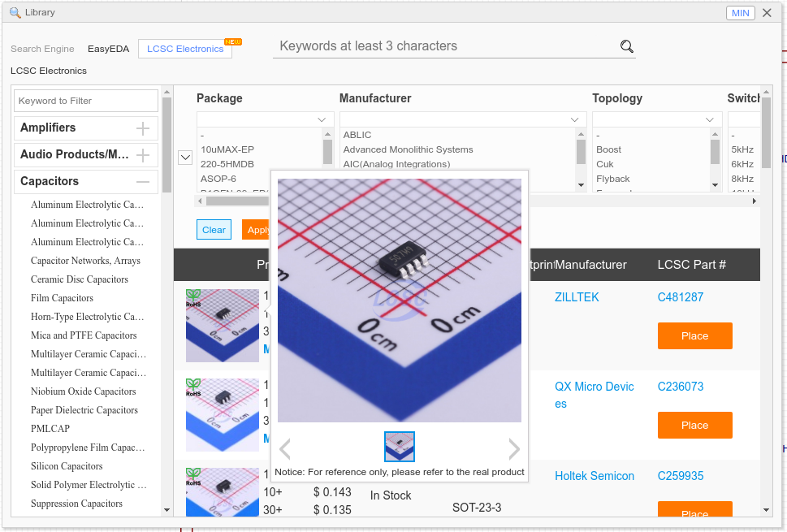The image size is (787, 532).
Task: Click the horizontal filter scrollbar thumb
Action: pyautogui.click(x=237, y=201)
